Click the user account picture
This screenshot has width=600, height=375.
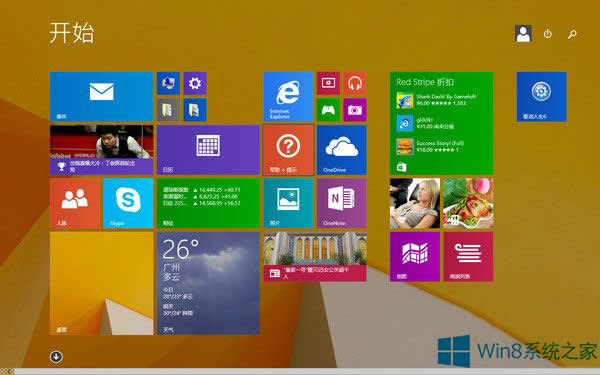click(523, 34)
